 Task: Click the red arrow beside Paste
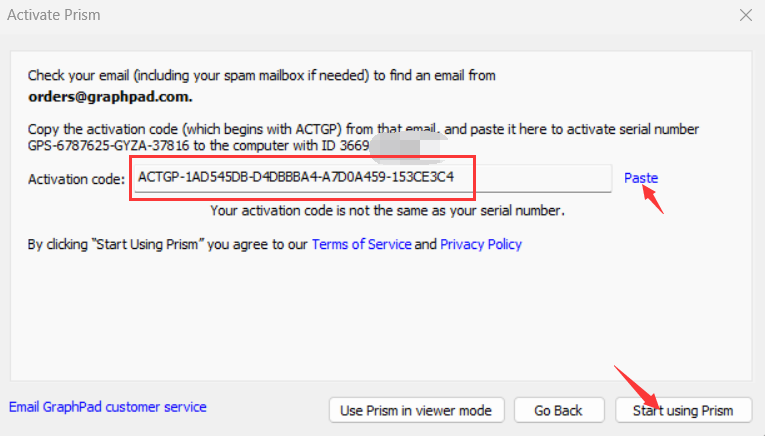[x=652, y=197]
